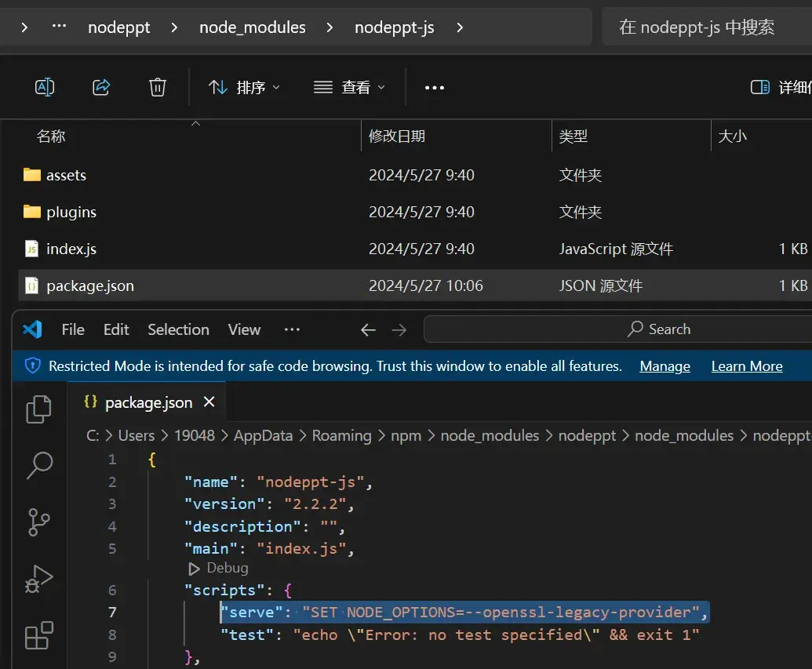Click the share icon in Explorer toolbar
The width and height of the screenshot is (812, 669).
101,87
